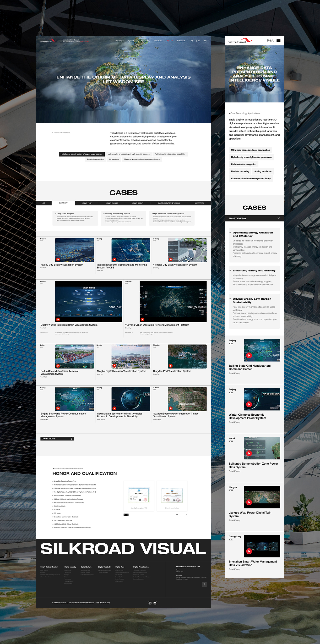Open the YouTube icon in footer
The height and width of the screenshot is (644, 320).
[x=155, y=602]
